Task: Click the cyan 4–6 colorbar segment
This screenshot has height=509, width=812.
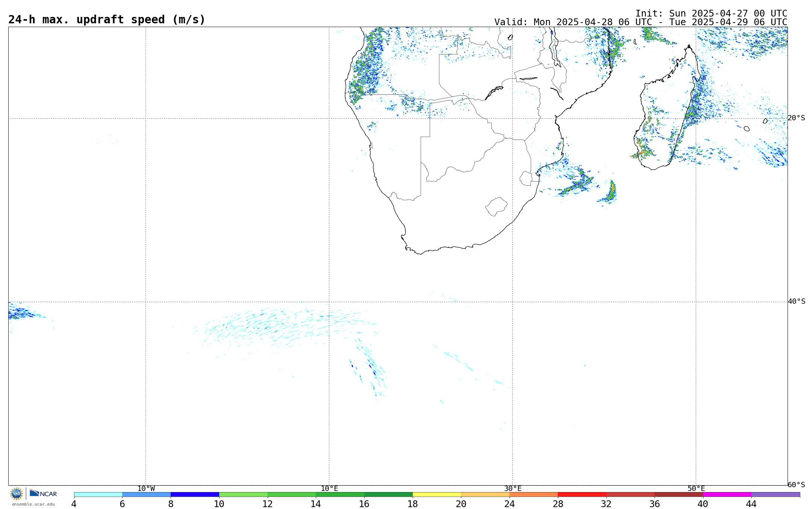Action: (98, 495)
